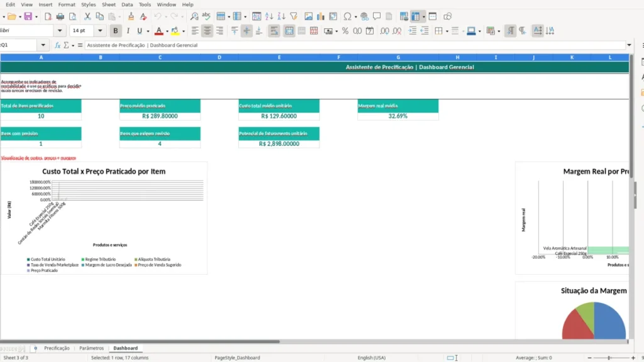644x362 pixels.
Task: Insert a hyperlink
Action: pyautogui.click(x=364, y=16)
